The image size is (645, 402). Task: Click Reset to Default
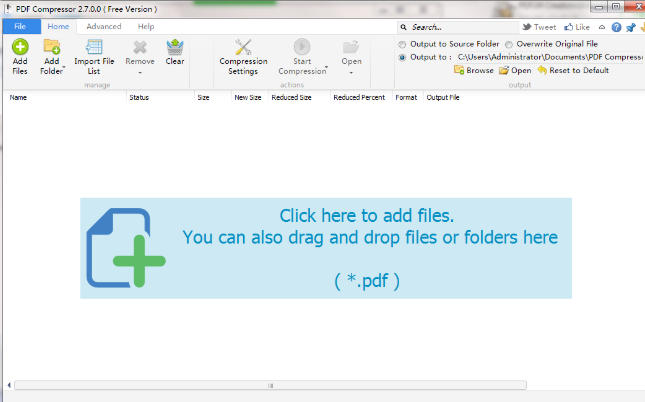pyautogui.click(x=572, y=71)
